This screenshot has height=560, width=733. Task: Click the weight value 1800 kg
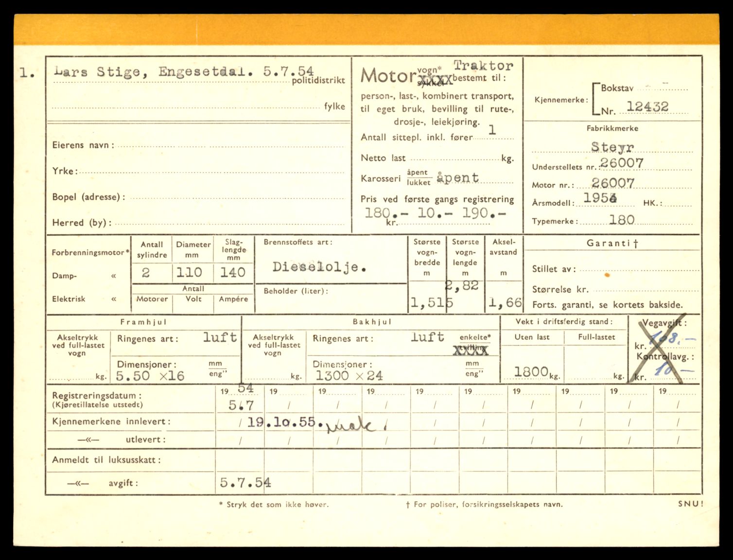point(531,372)
